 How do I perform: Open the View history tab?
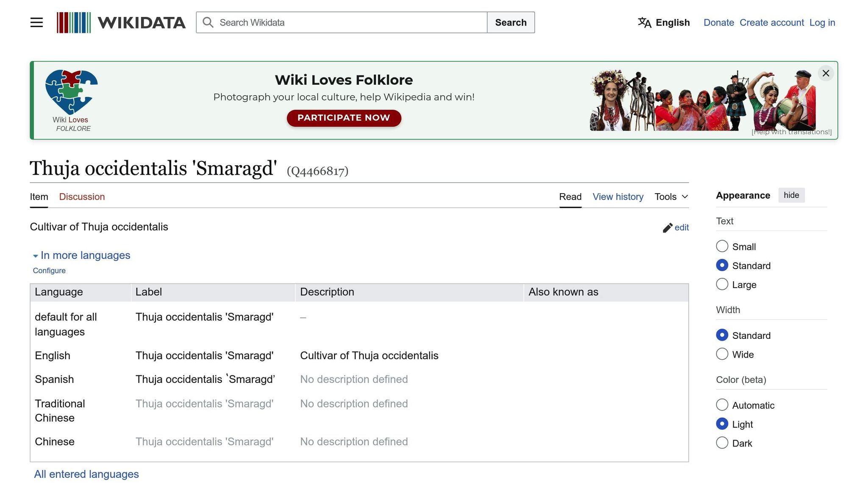click(x=618, y=197)
